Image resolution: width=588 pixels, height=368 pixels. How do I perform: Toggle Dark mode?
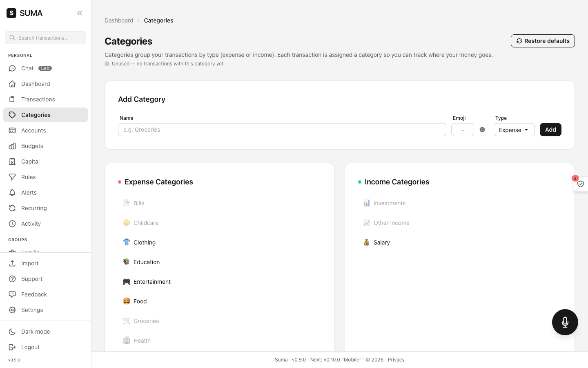click(45, 332)
